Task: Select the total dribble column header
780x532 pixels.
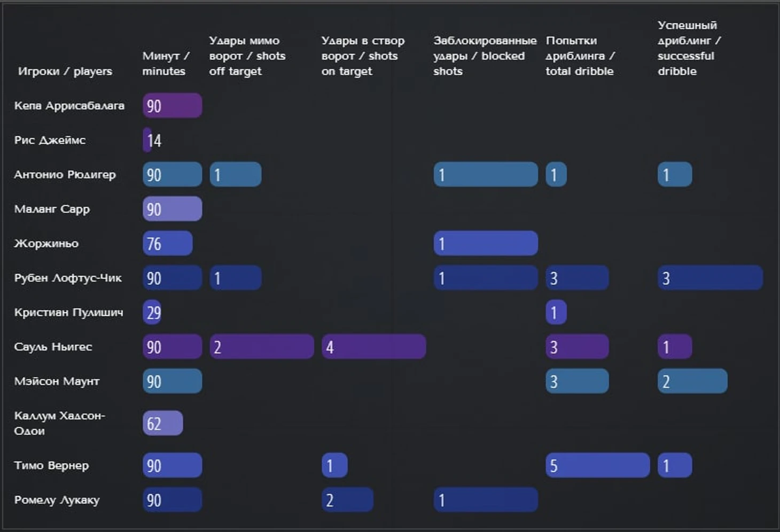Action: click(x=580, y=56)
